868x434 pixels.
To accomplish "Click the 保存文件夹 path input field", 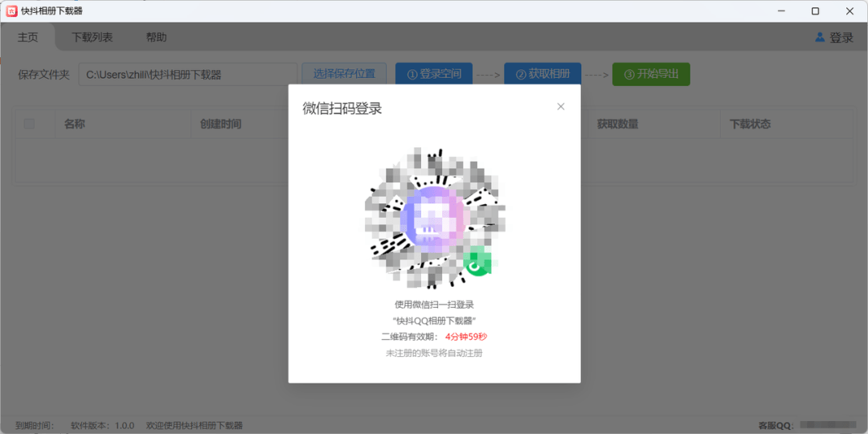I will coord(187,75).
